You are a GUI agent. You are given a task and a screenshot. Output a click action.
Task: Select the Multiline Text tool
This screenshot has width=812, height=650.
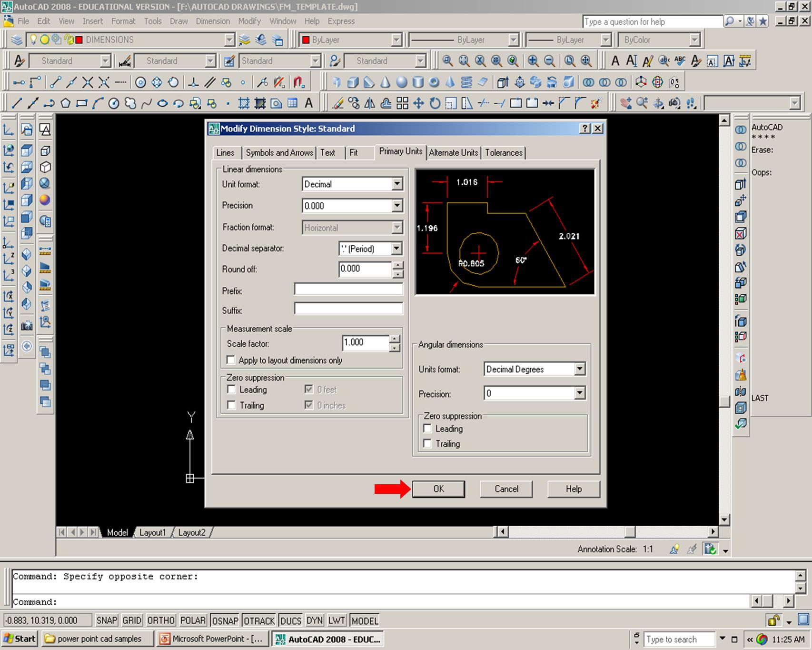click(308, 103)
